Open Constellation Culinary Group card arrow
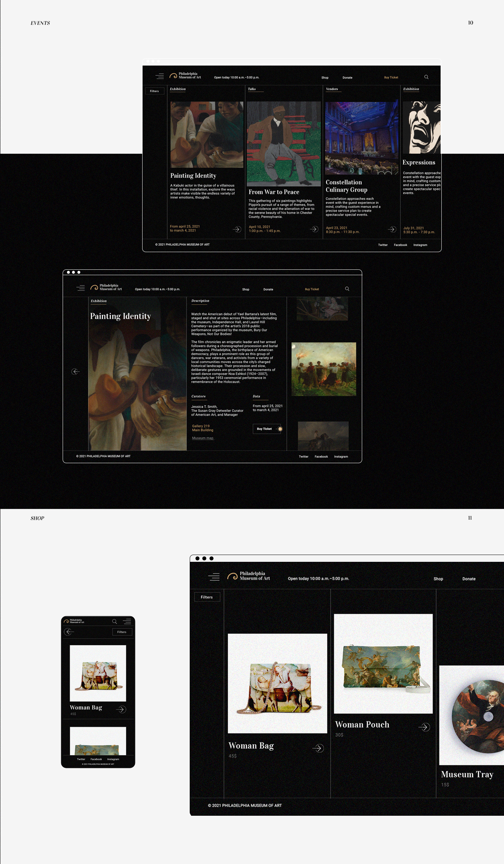The image size is (504, 864). [392, 229]
